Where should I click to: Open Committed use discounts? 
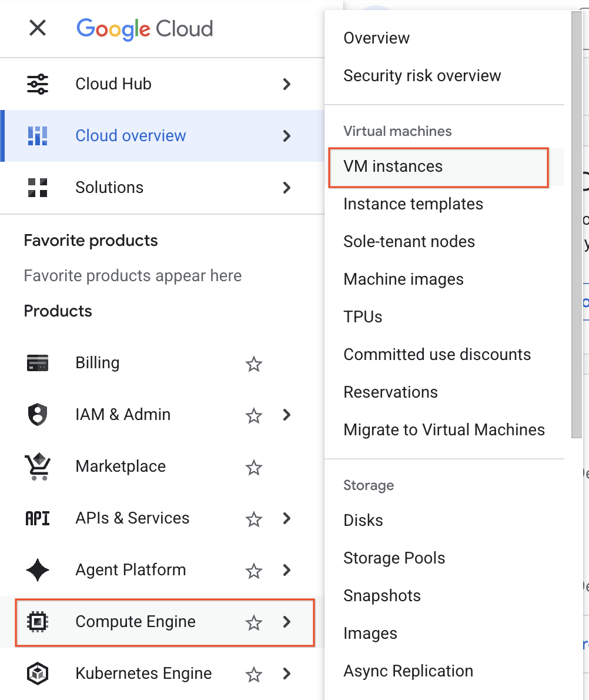point(444,355)
